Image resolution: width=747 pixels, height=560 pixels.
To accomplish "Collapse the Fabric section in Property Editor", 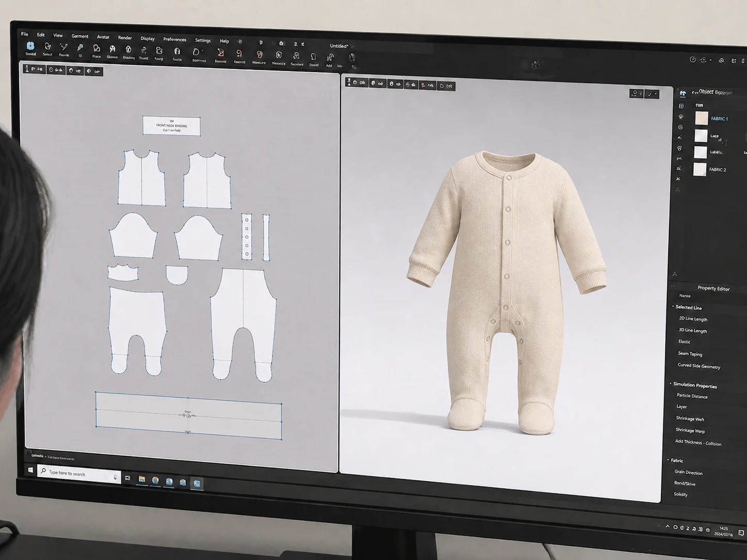I will click(x=668, y=460).
